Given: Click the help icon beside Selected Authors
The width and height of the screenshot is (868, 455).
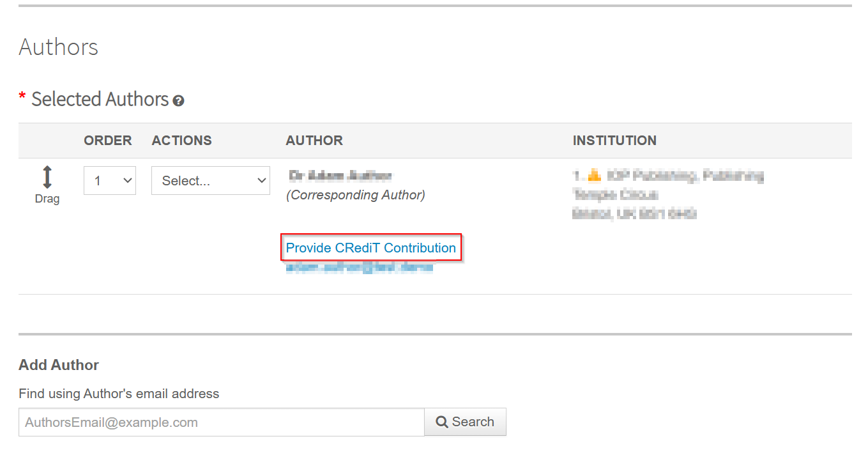Looking at the screenshot, I should [179, 100].
